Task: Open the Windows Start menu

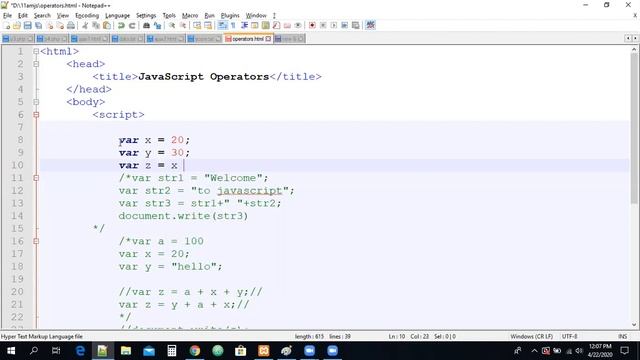Action: coord(11,351)
